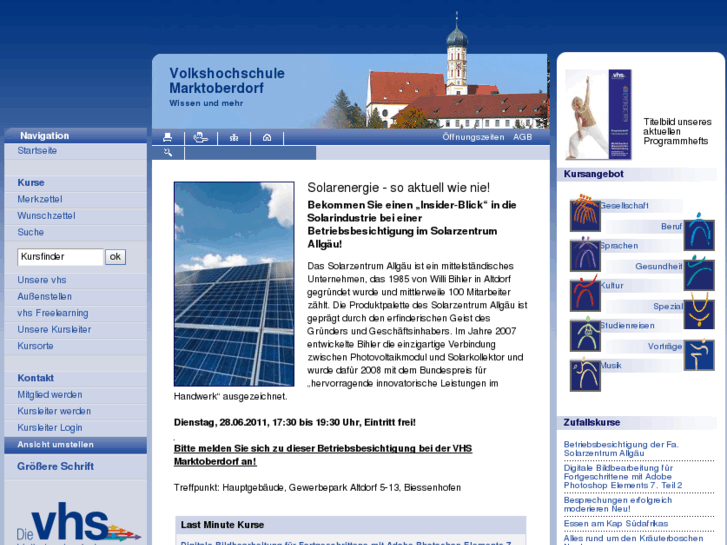Open Kursleiter werden in the navigation
The height and width of the screenshot is (545, 727).
click(54, 411)
